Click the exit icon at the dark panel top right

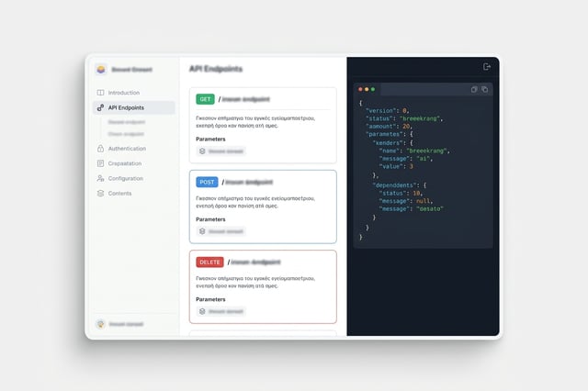click(487, 67)
